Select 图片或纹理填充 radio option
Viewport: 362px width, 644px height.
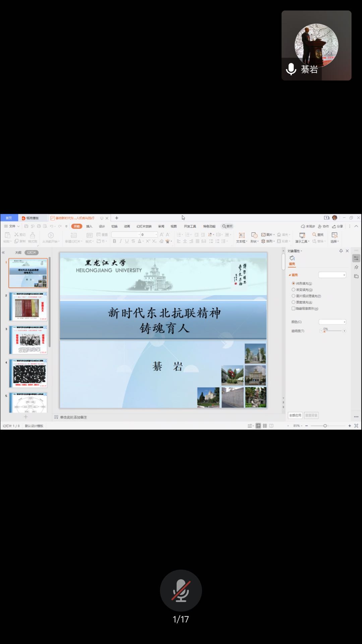pos(294,296)
